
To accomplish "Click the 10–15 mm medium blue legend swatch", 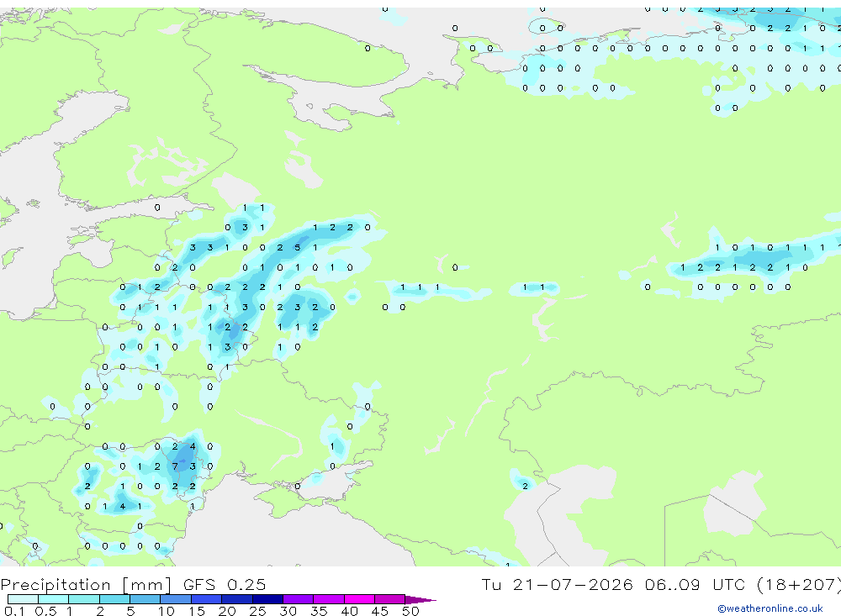I will coord(176,599).
